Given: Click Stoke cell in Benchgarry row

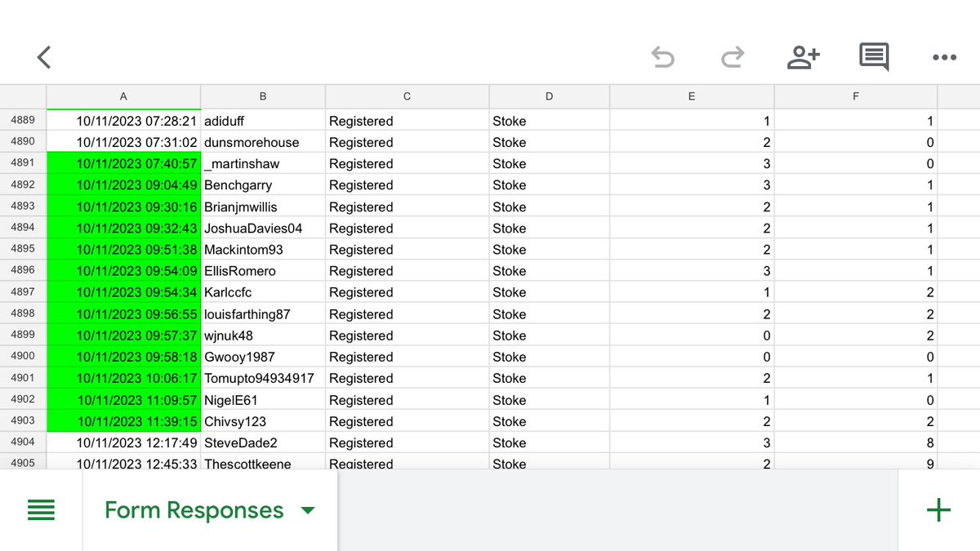Looking at the screenshot, I should (549, 184).
